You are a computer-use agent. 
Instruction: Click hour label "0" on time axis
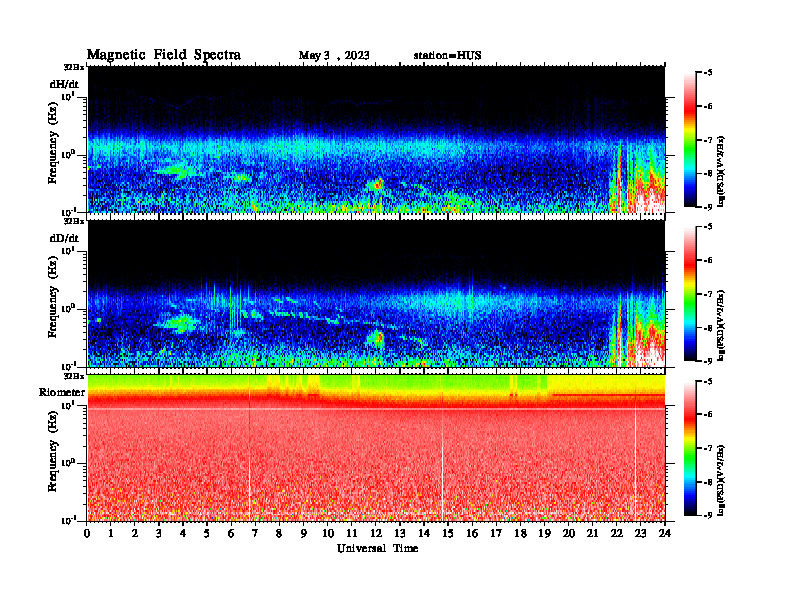[x=87, y=533]
